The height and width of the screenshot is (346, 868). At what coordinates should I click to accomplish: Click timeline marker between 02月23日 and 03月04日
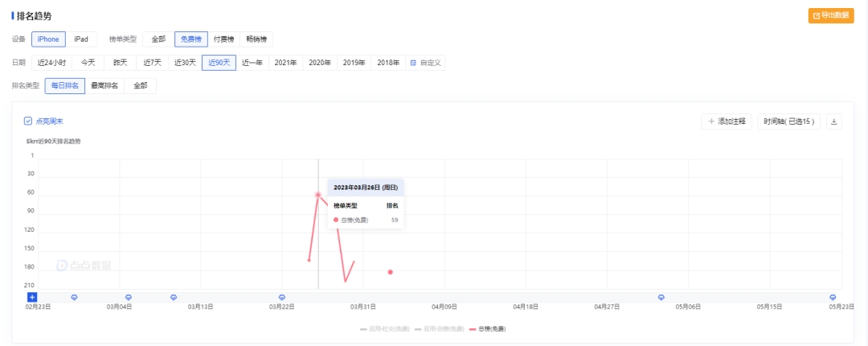click(x=74, y=297)
